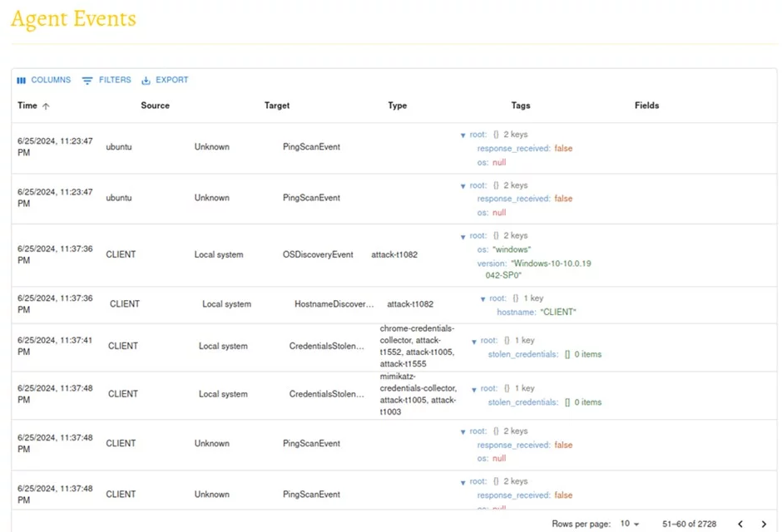The image size is (782, 532).
Task: Click the Export download icon
Action: point(146,81)
